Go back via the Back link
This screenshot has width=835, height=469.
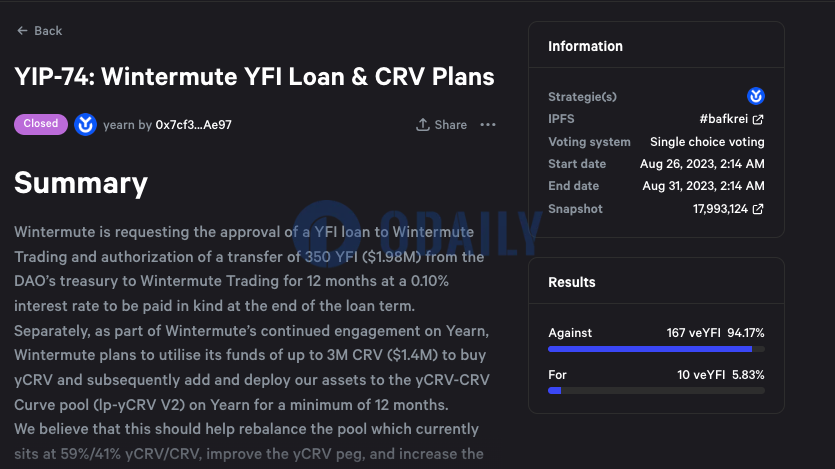pos(39,31)
